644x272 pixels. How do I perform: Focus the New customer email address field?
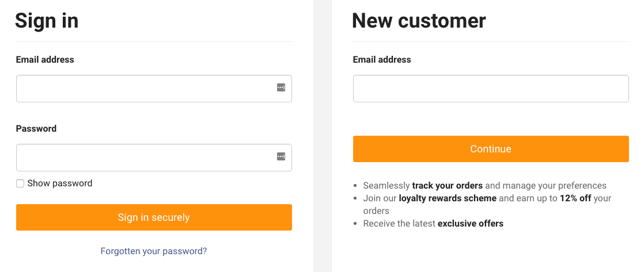click(x=491, y=89)
